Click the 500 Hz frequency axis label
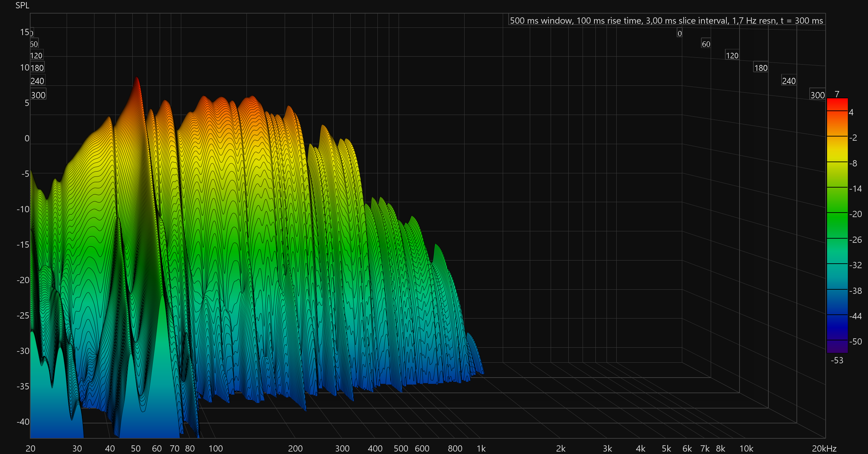Viewport: 868px width, 454px height. point(401,448)
